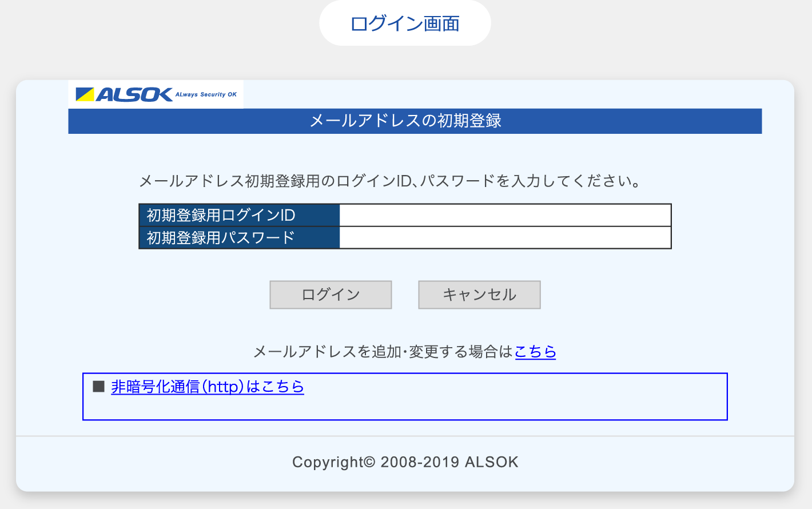Click the black square bullet icon
The image size is (812, 509).
(98, 387)
